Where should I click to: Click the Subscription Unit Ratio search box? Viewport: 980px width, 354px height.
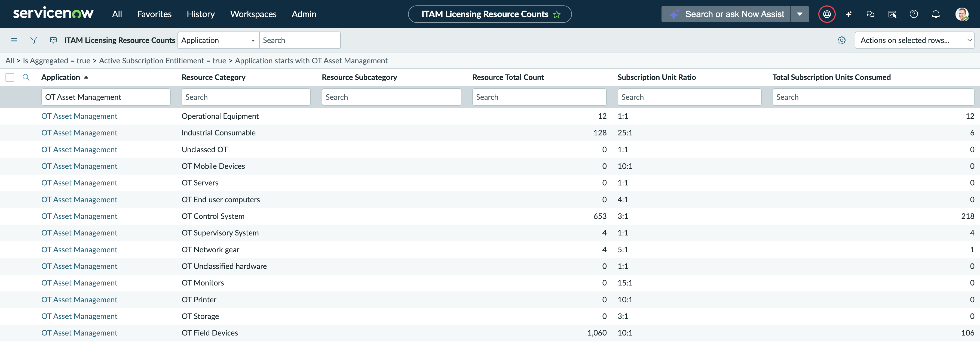point(689,97)
